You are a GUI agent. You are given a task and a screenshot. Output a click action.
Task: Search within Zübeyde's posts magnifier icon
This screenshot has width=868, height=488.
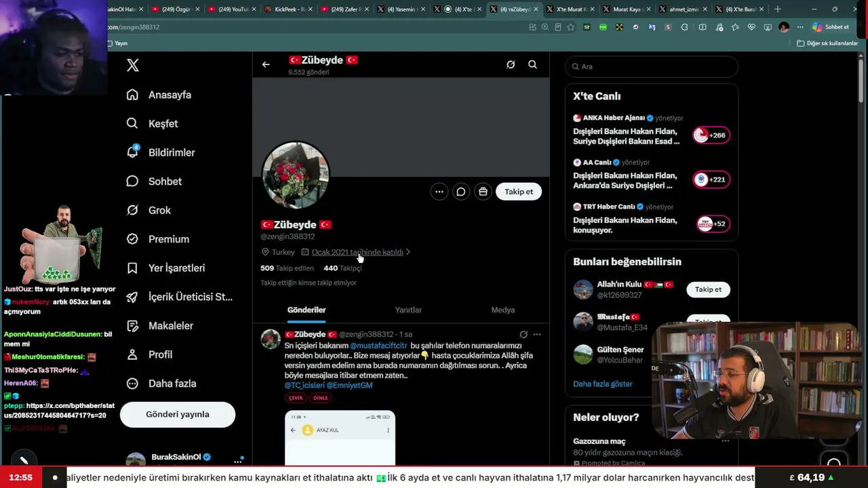pyautogui.click(x=532, y=64)
